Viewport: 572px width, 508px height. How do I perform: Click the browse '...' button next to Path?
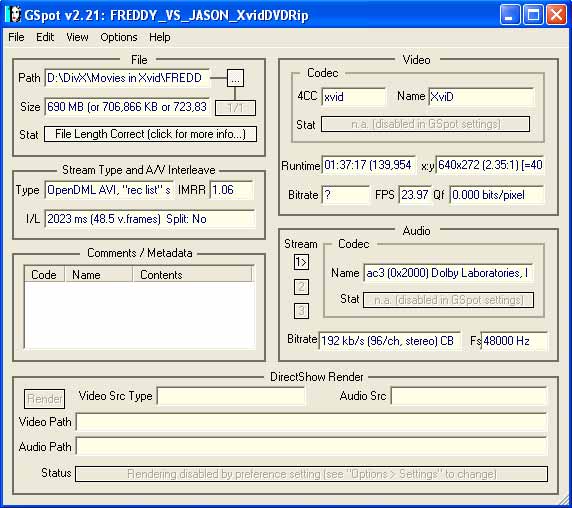(x=235, y=78)
